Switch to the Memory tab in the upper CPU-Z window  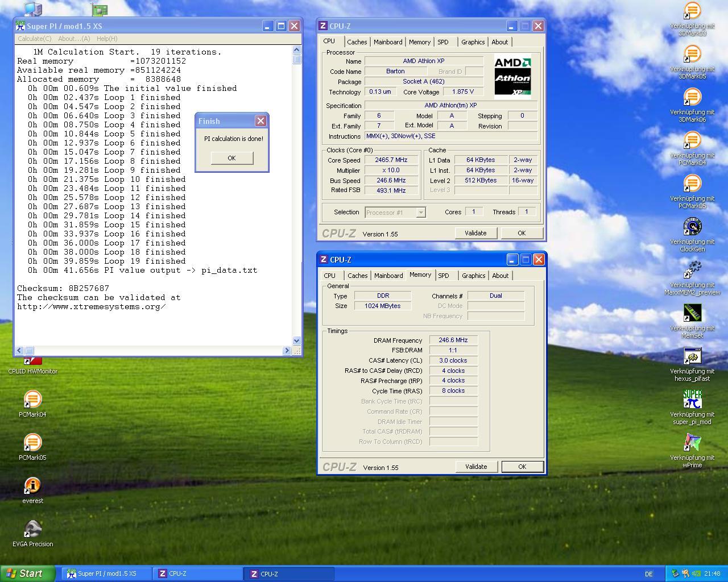coord(420,42)
